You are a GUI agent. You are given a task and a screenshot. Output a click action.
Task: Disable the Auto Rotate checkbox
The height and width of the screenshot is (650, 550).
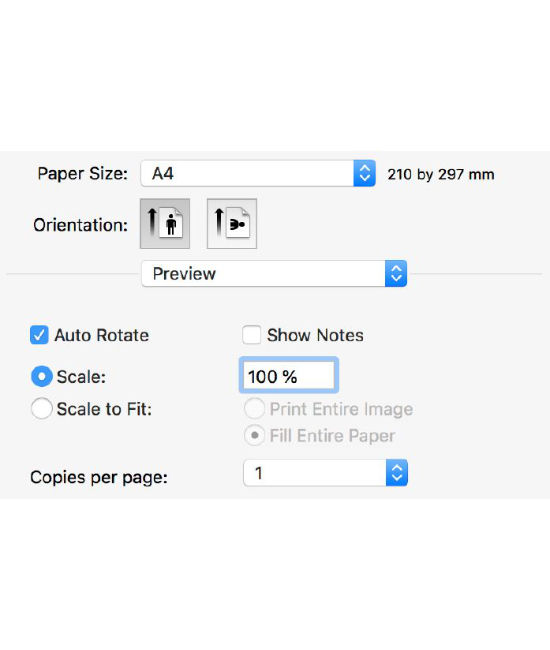click(x=39, y=335)
